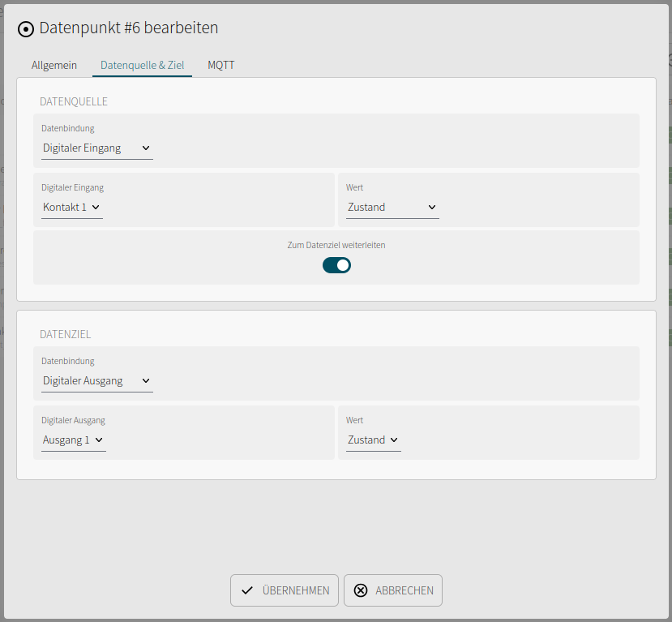Click the 'Digitaler Ausgang' field label above Ausgang 1
672x622 pixels.
tap(73, 421)
